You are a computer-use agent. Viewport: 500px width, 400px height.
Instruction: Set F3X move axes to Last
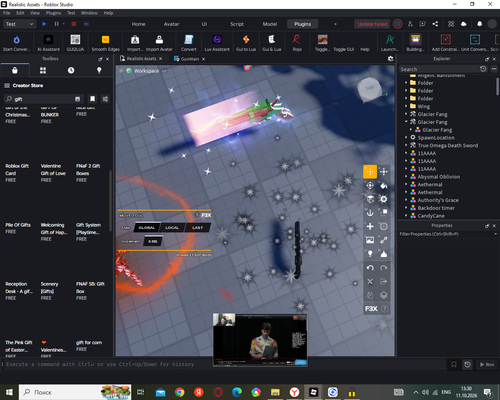pos(197,228)
